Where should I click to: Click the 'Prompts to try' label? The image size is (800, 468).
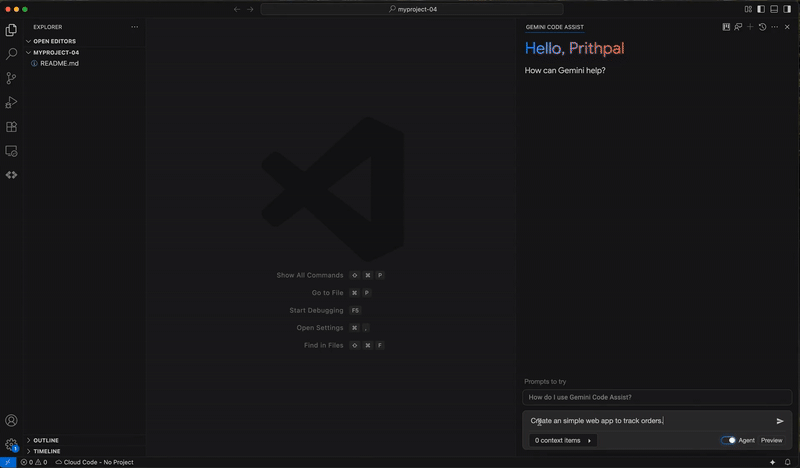coord(545,382)
